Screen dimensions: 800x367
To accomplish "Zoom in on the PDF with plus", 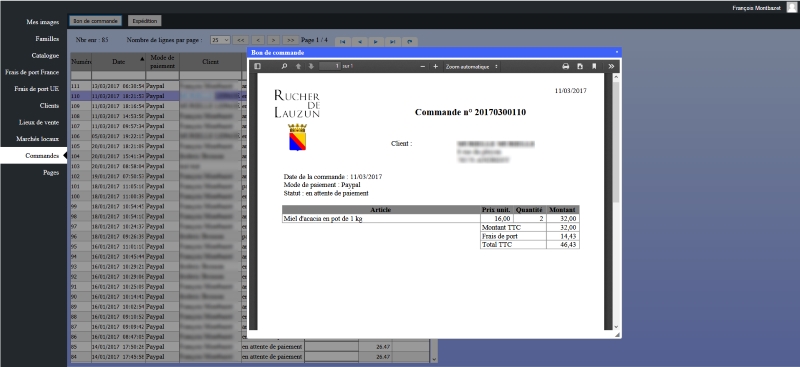I will 435,66.
